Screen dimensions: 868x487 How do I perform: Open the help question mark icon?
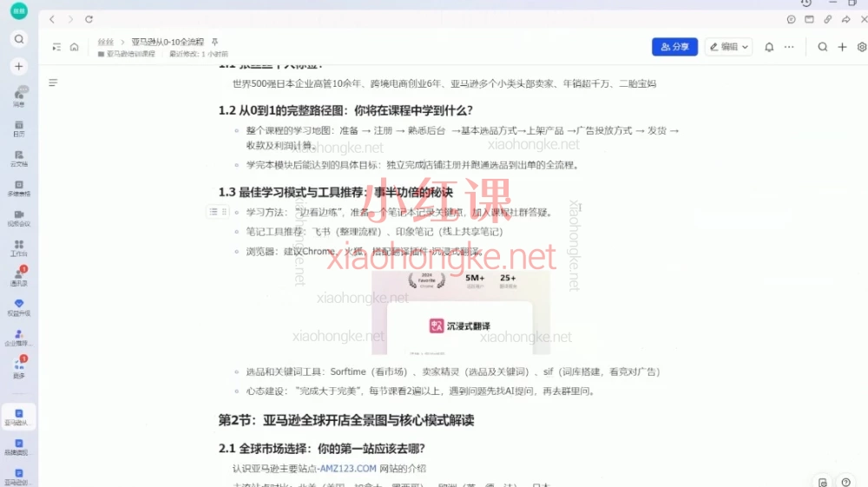845,482
